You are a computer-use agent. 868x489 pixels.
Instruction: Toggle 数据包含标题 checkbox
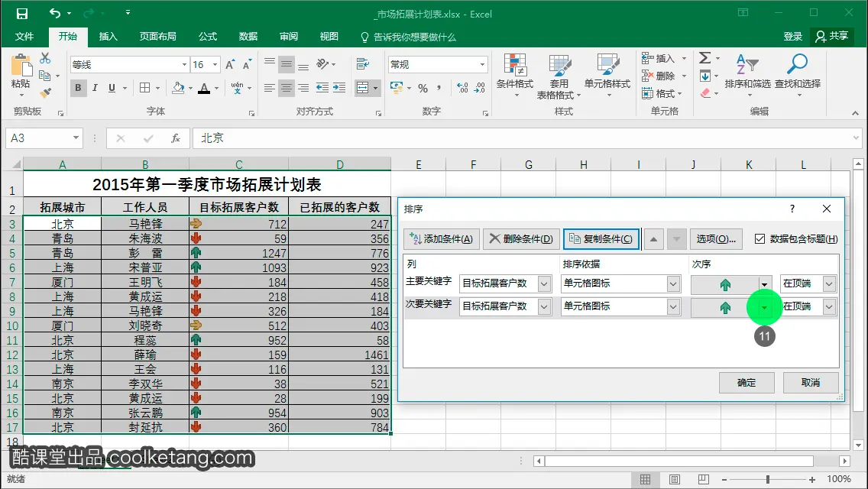[x=759, y=238]
